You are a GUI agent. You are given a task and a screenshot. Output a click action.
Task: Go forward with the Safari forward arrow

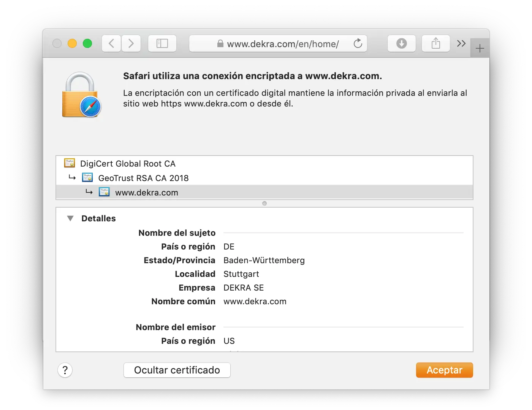tap(131, 43)
